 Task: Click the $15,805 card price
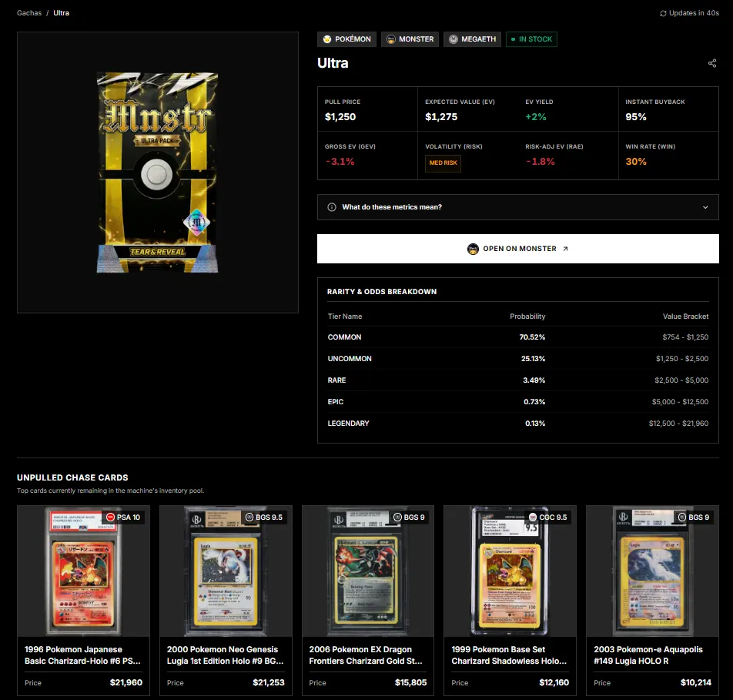click(x=410, y=683)
